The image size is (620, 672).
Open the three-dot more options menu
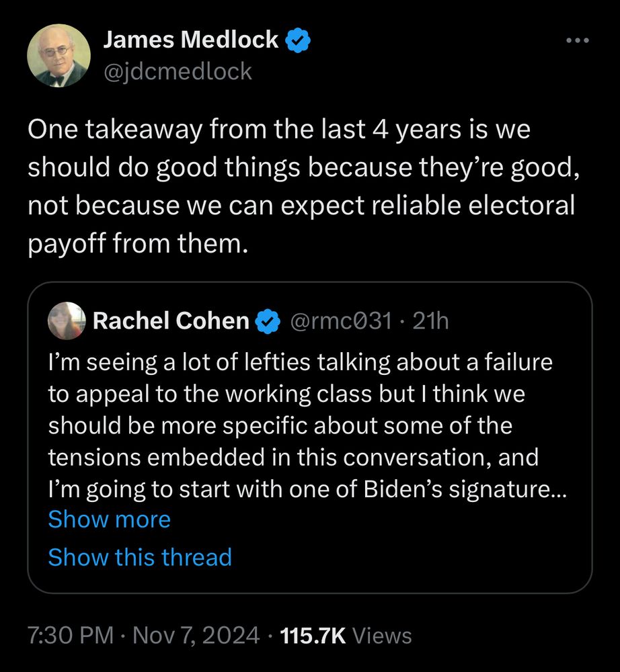point(577,41)
